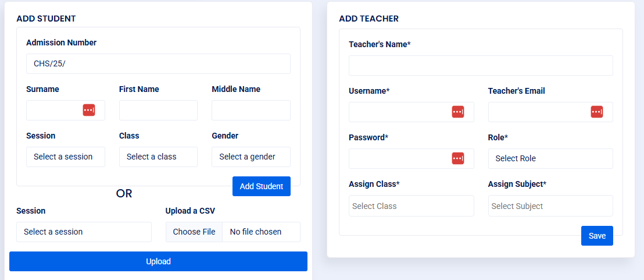Open the student Session dropdown in the Add Student form

(66, 157)
